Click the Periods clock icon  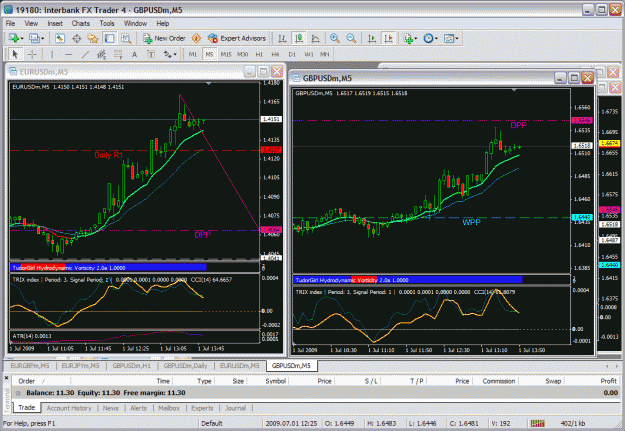click(x=428, y=38)
